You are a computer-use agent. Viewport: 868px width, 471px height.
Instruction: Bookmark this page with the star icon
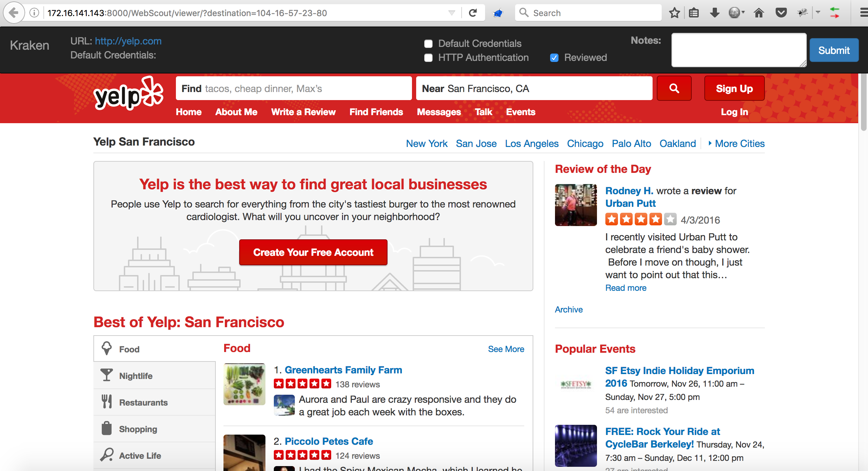click(x=674, y=13)
